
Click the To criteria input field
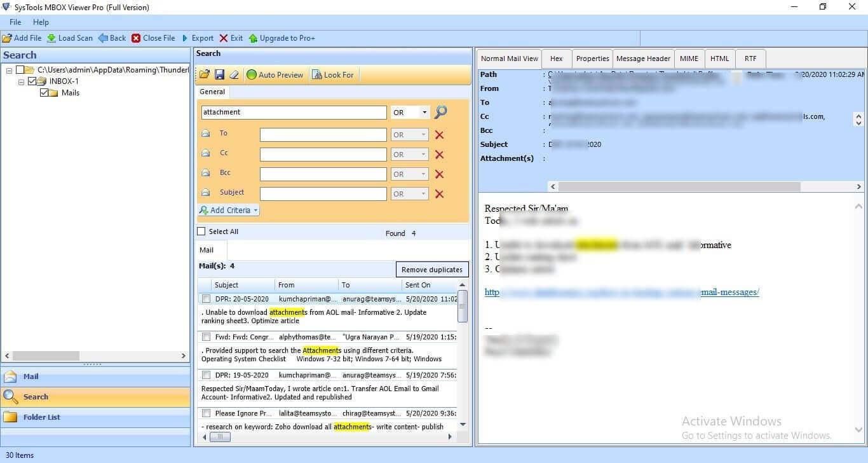tap(323, 135)
